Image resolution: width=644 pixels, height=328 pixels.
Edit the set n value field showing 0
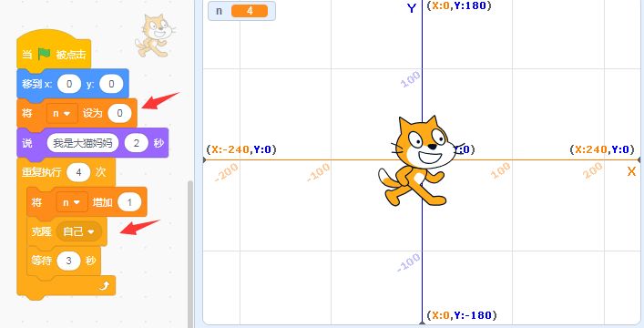119,113
